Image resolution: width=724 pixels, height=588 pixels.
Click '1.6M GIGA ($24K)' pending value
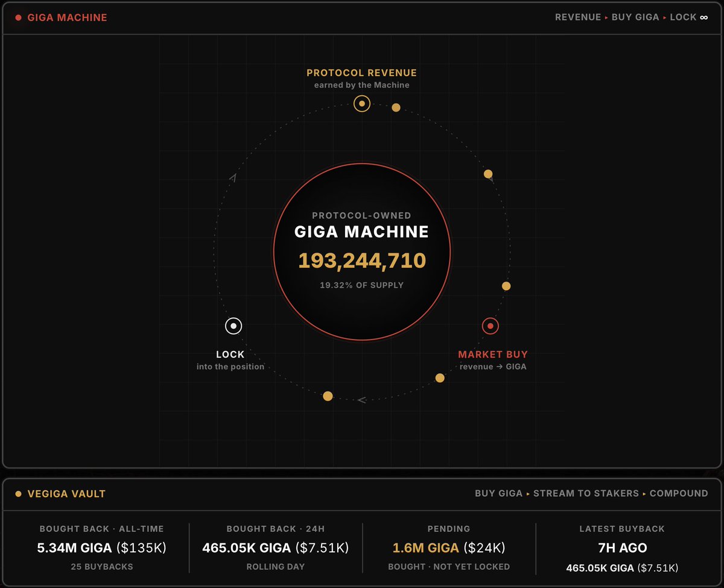[x=449, y=548]
